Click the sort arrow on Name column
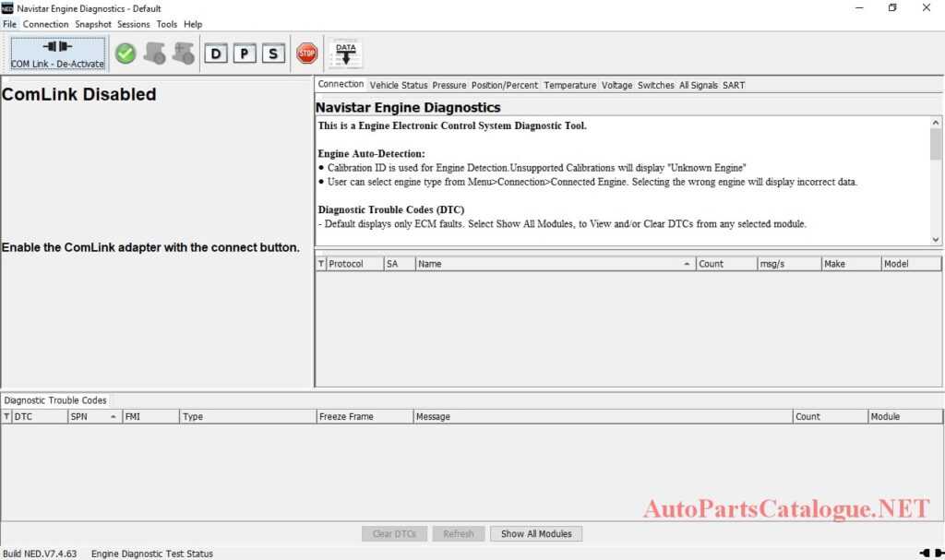The height and width of the screenshot is (560, 945). [686, 263]
